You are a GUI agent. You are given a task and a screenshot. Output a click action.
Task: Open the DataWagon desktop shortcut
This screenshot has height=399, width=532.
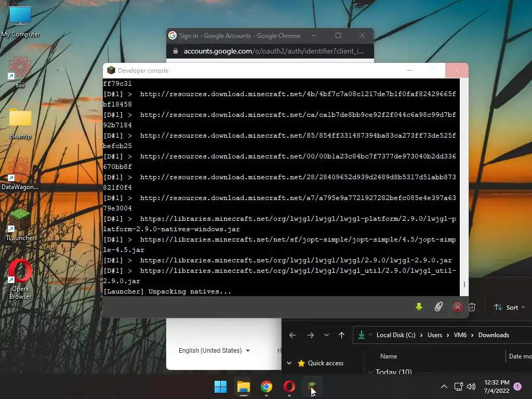pyautogui.click(x=20, y=174)
